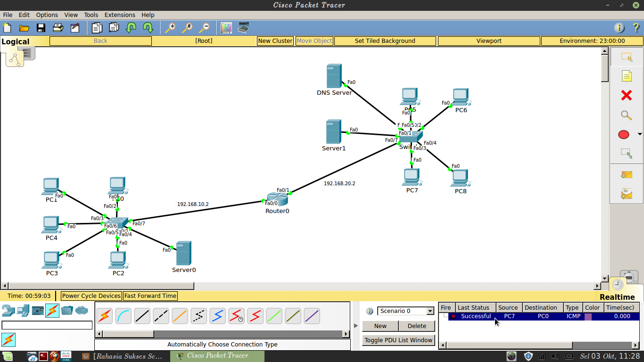This screenshot has width=644, height=362.
Task: Use the Inspect magnifier tool
Action: 626,115
